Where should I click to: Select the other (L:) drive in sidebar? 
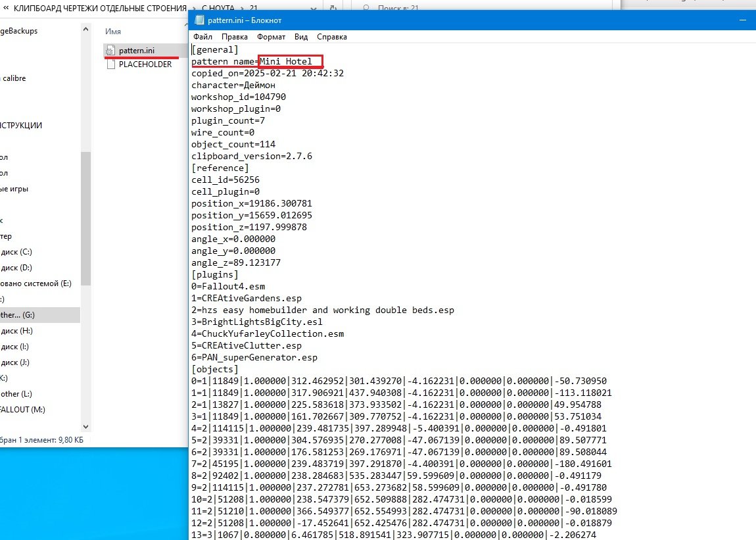18,394
